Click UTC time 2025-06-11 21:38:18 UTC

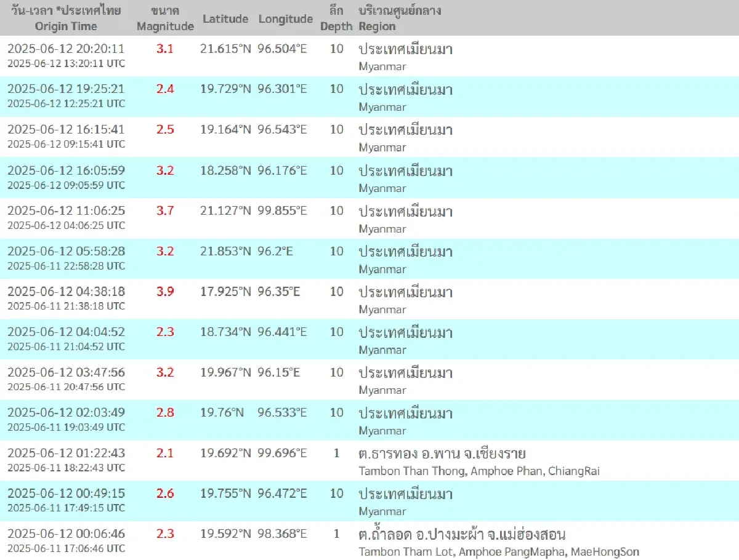click(66, 306)
